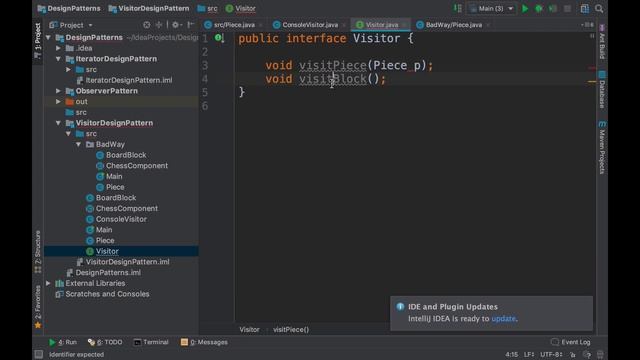Open the Event Log button
This screenshot has height=360, width=640.
point(571,342)
